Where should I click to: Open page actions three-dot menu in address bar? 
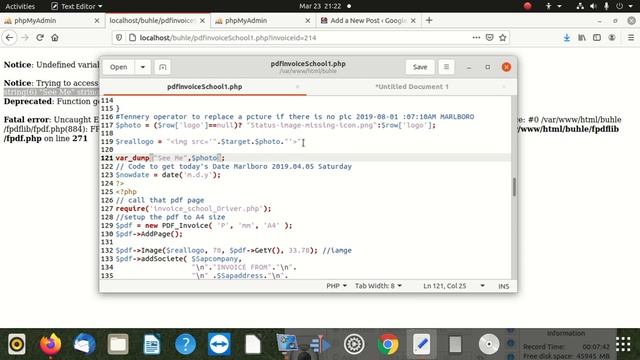(476, 38)
